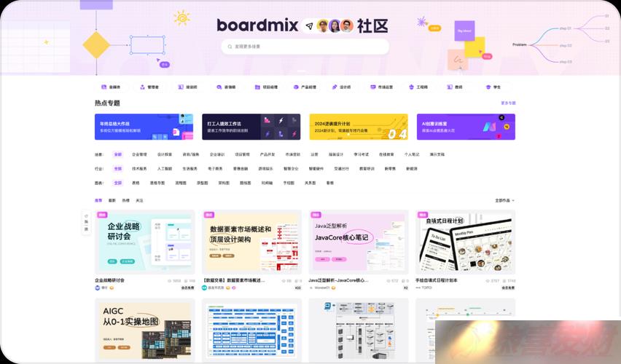Screen dimensions: 621x364
Task: Click inside the community search field
Action: pos(305,47)
